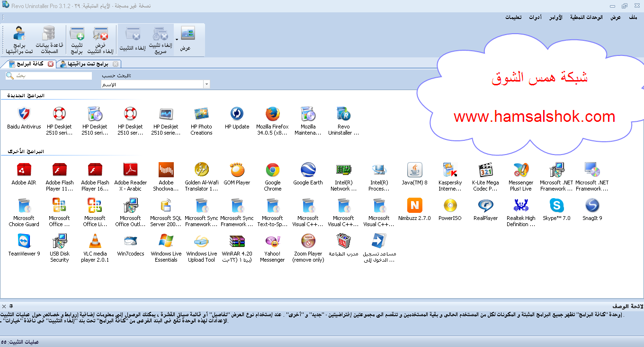This screenshot has height=347, width=644.
Task: Expand the عرض view toolbar dropdown arrow
Action: point(177,39)
